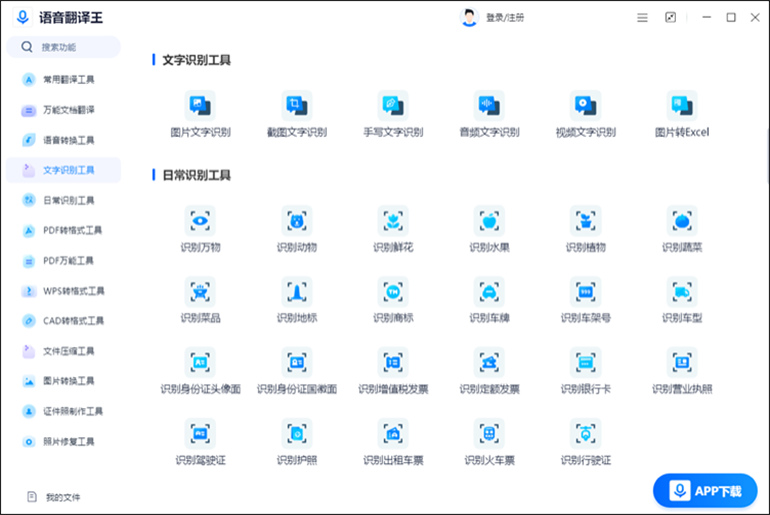Open WPS转格式工具 sidebar item

63,291
